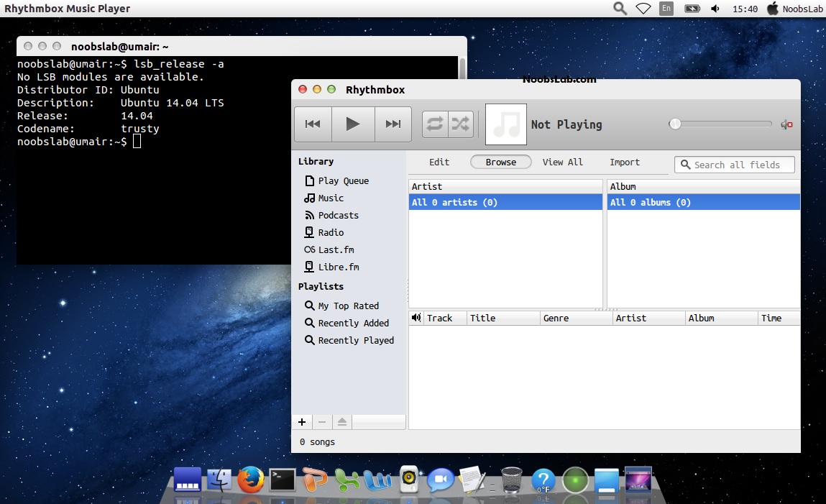Click the Import button
Viewport: 826px width, 504px height.
625,162
